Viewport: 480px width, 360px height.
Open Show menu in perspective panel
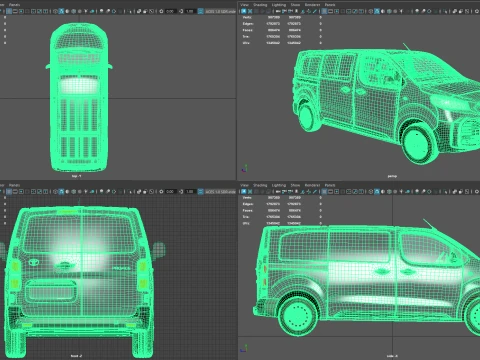(x=295, y=5)
